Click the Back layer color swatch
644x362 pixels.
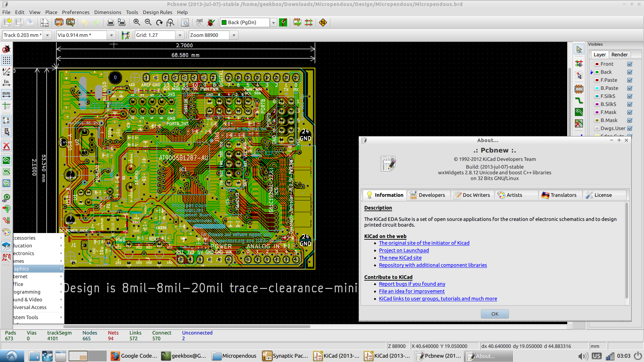tap(597, 72)
